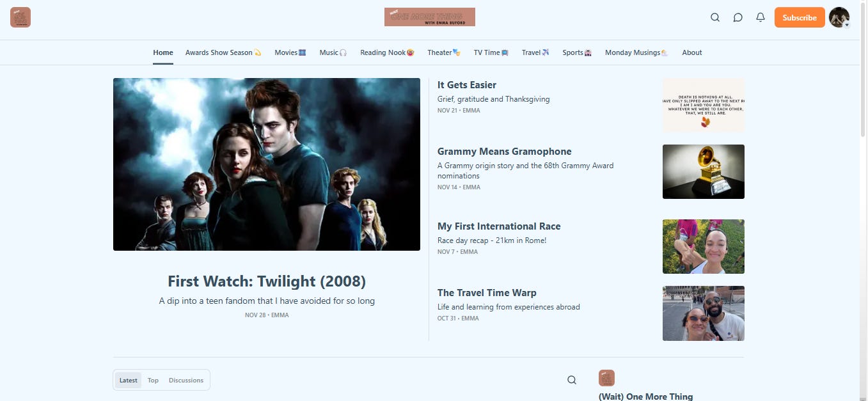Image resolution: width=868 pixels, height=401 pixels.
Task: Go to the Home tab
Action: pyautogui.click(x=163, y=52)
